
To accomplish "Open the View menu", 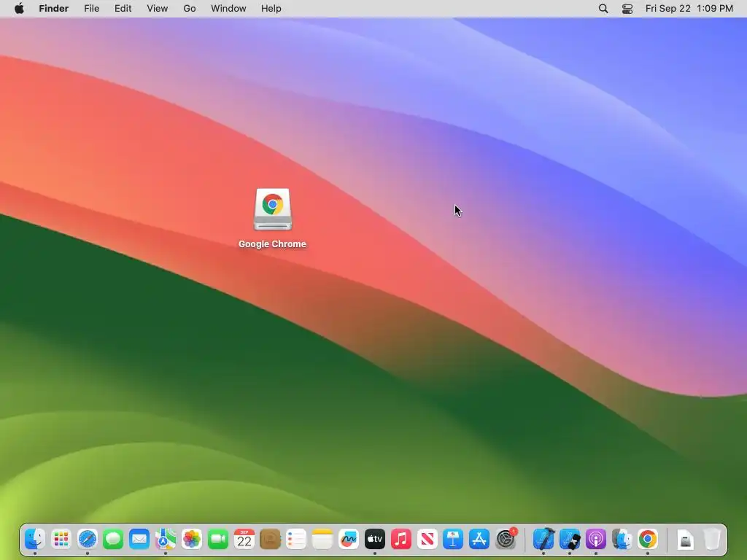I will click(158, 9).
